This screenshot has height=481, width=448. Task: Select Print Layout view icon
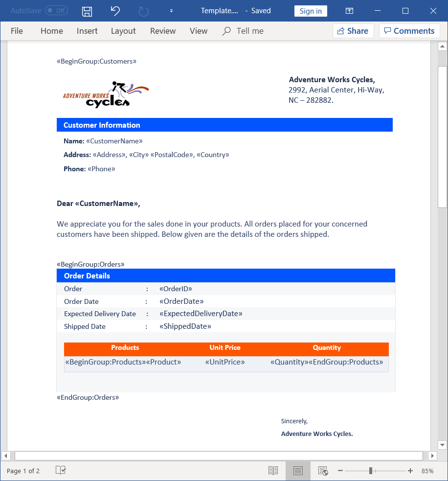[298, 471]
